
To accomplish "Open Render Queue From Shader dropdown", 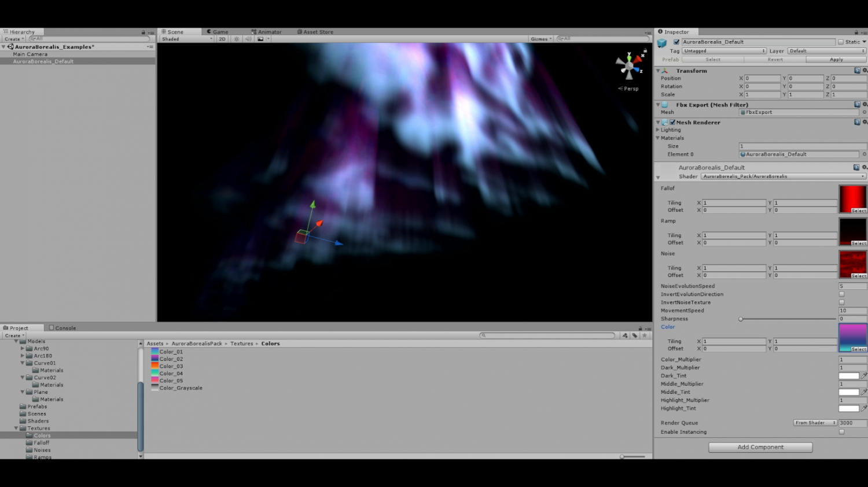I will (815, 423).
